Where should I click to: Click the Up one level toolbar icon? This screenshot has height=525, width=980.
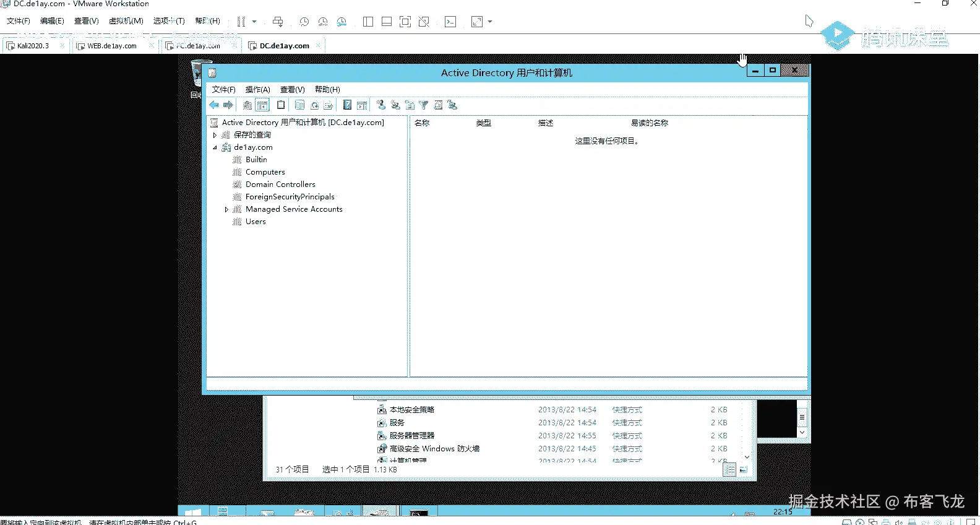(x=247, y=105)
